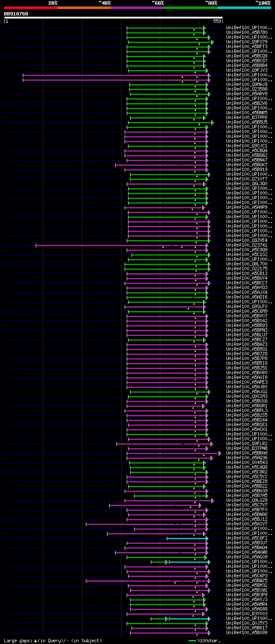The width and height of the screenshot is (275, 644).
Task: Click the =100char. scale legend
Action: (x=205, y=641)
